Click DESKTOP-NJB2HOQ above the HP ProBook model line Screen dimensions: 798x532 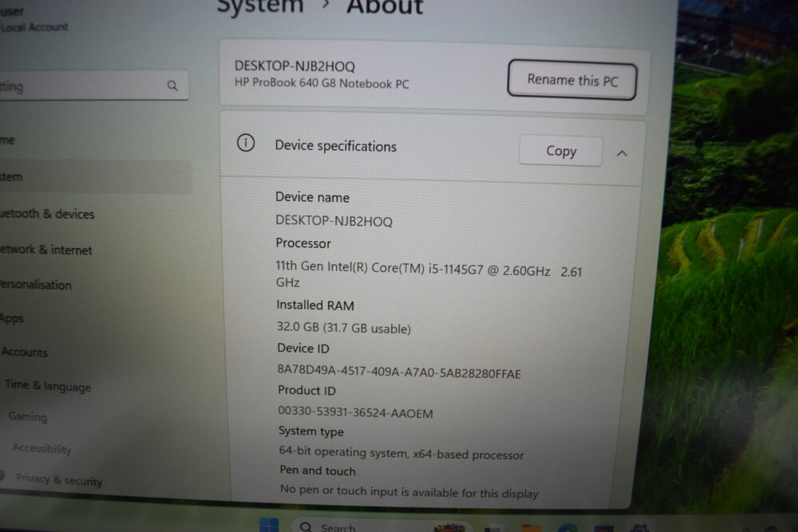click(294, 66)
